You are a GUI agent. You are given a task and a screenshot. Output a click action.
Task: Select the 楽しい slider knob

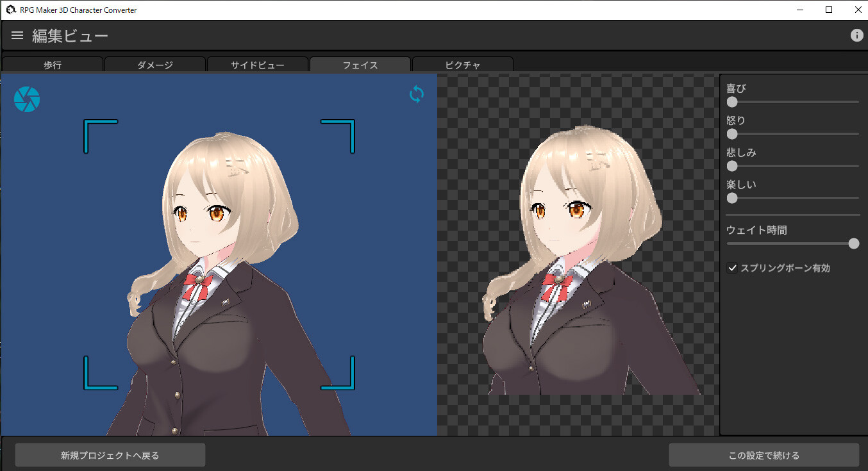point(731,198)
